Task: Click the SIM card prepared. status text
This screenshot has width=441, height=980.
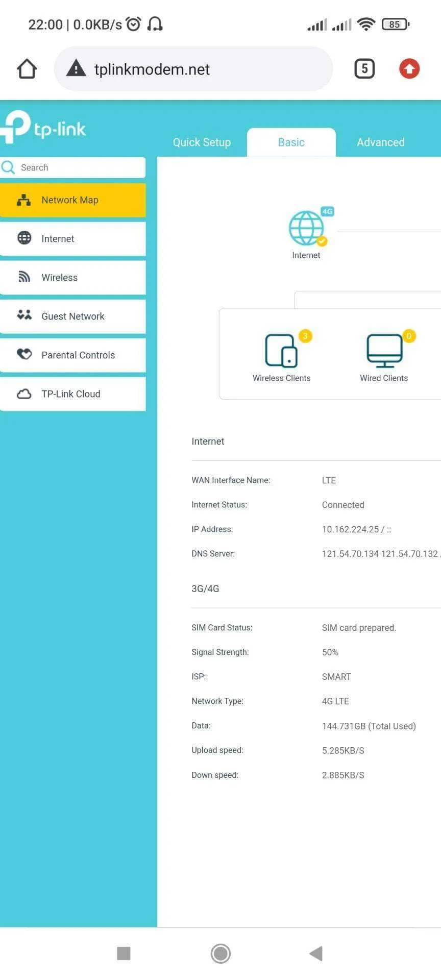Action: tap(359, 628)
